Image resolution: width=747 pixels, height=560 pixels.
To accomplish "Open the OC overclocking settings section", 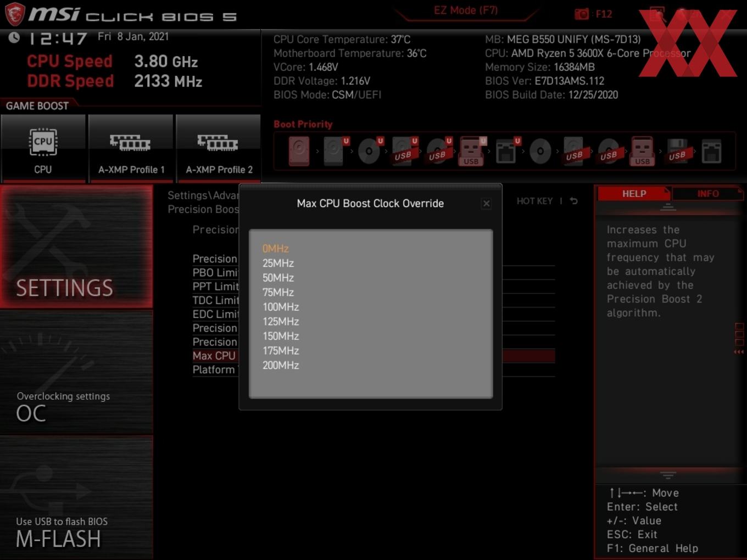I will [x=76, y=373].
